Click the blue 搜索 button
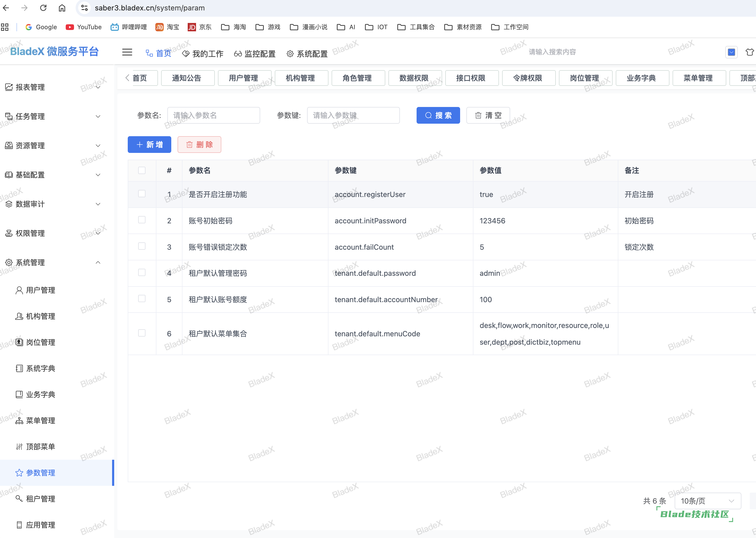Screen dimensions: 756x538 click(x=438, y=115)
